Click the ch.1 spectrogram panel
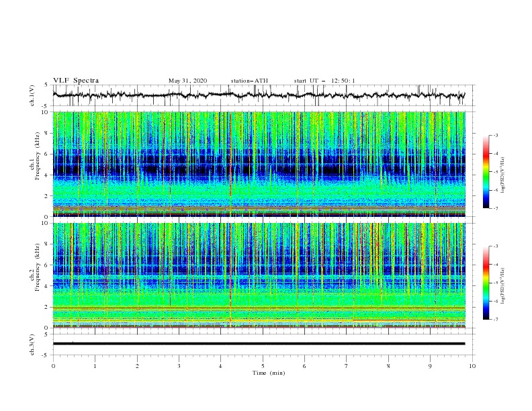This screenshot has width=532, height=411. (259, 164)
